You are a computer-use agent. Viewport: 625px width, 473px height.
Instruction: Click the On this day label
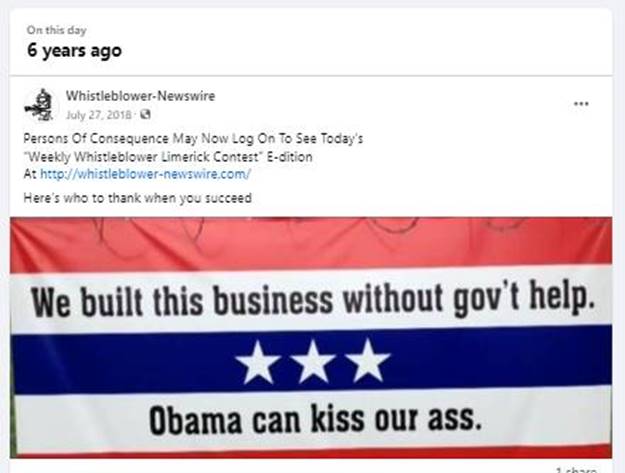[57, 30]
